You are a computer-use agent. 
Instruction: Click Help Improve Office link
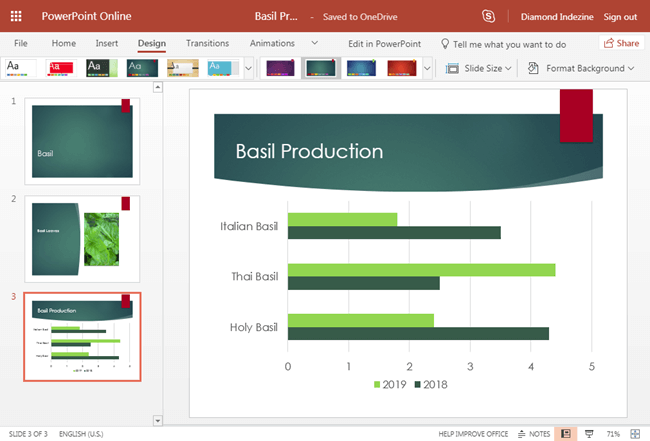473,434
